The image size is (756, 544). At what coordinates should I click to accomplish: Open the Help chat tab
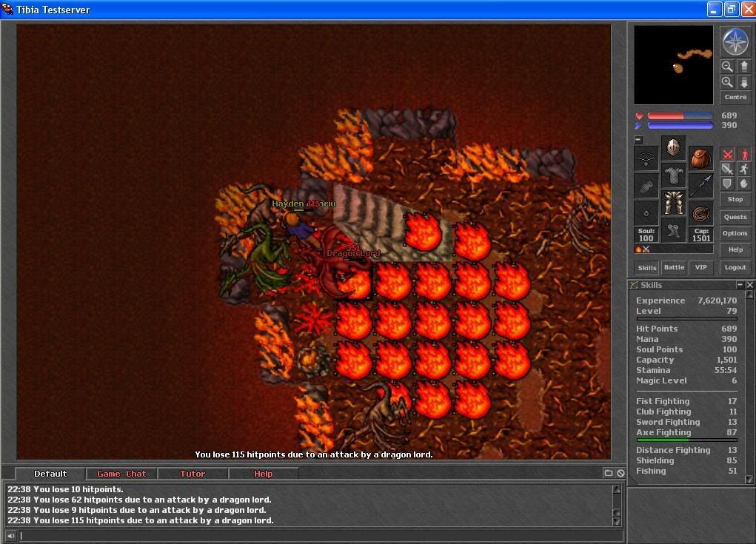coord(264,474)
